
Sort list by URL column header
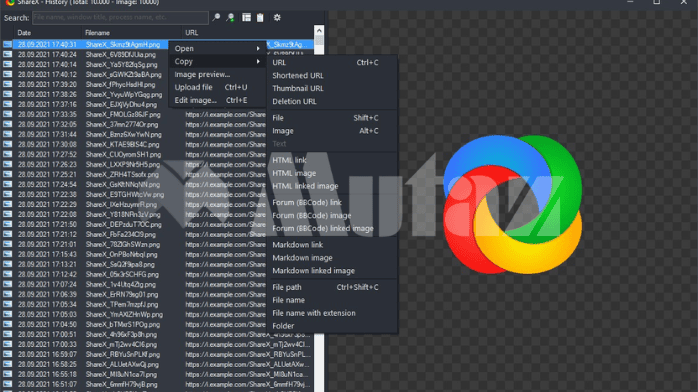[248, 33]
